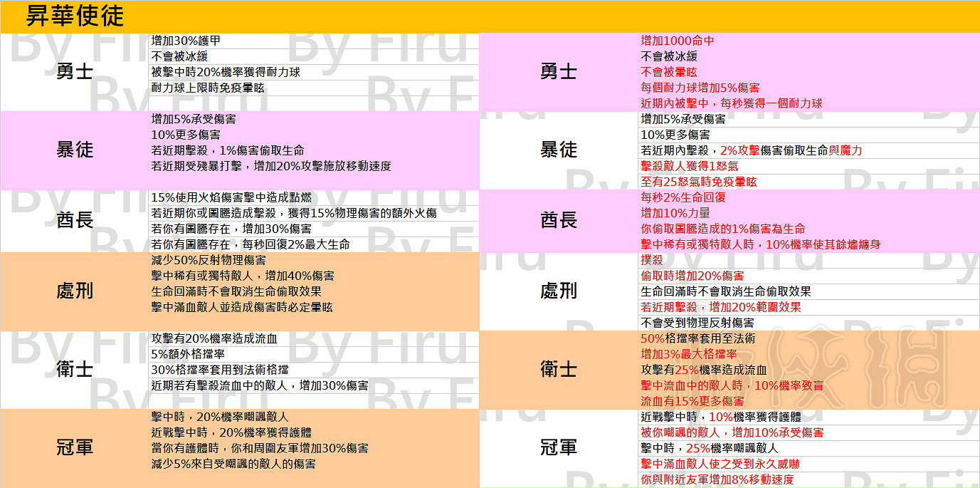Select the left 勇士 class label
The image size is (980, 488).
coord(75,71)
